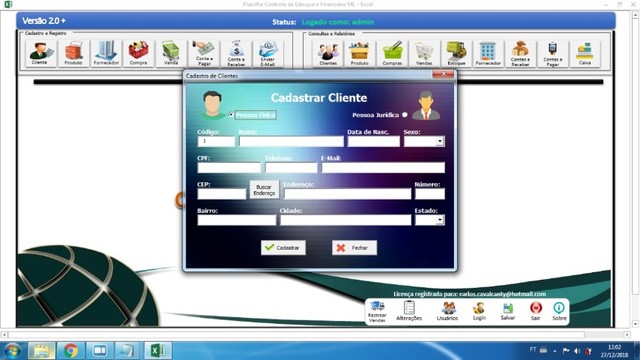Expand the Sexo dropdown

click(x=440, y=141)
